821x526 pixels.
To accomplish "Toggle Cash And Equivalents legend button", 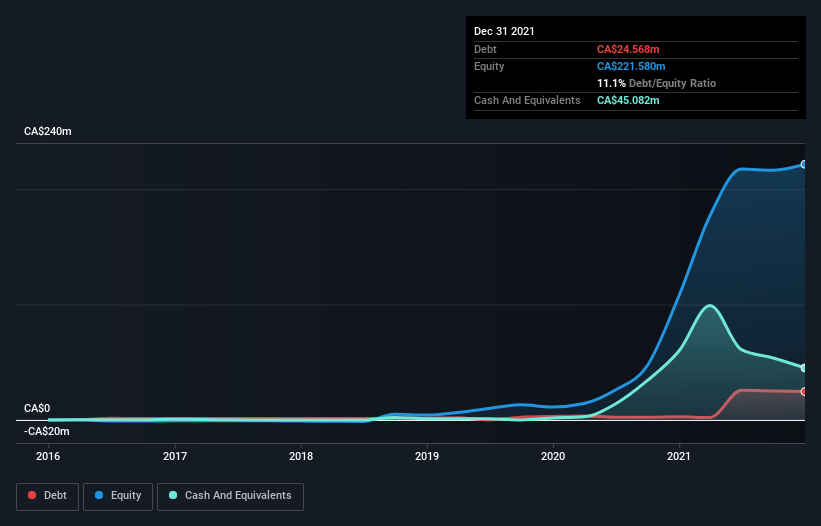I will point(230,496).
